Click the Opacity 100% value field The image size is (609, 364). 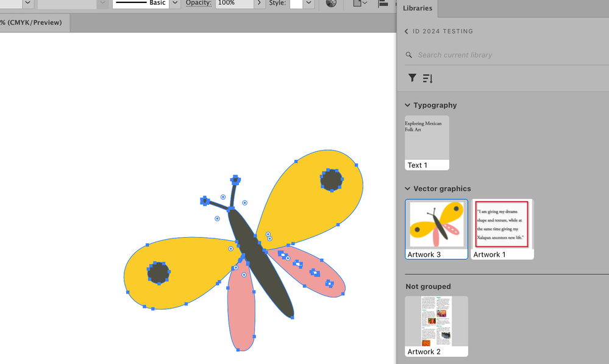click(x=235, y=3)
